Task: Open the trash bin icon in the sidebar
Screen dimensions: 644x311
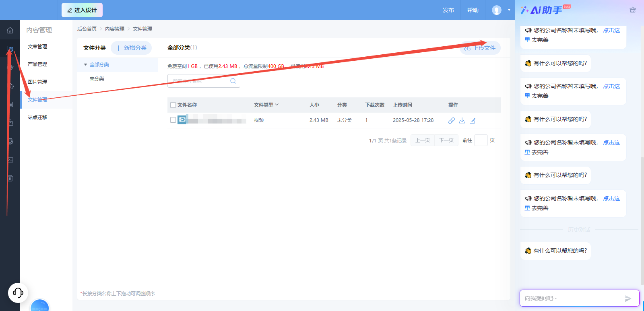Action: click(10, 178)
